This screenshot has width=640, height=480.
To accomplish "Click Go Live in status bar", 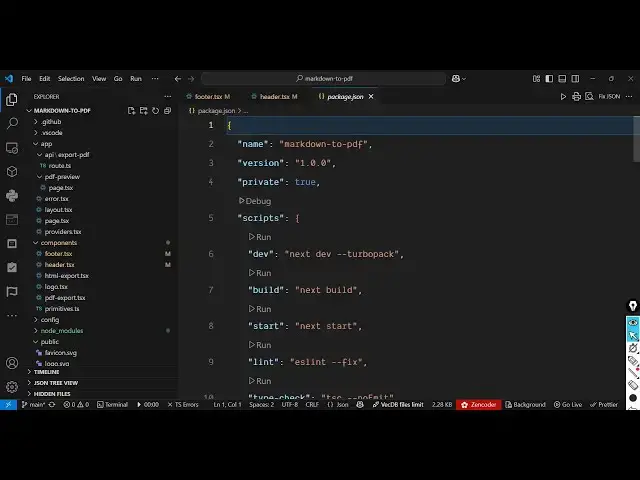I will click(x=568, y=404).
